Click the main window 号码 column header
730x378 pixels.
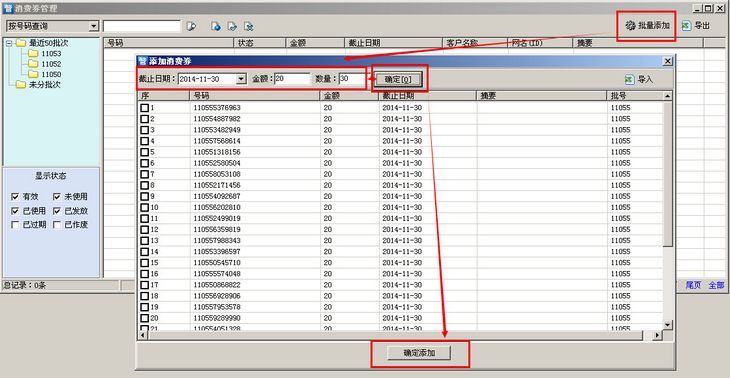pos(168,43)
